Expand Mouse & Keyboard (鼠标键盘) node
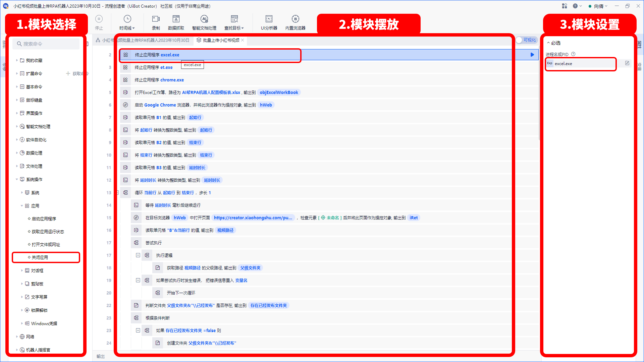This screenshot has height=362, width=644. click(x=17, y=100)
